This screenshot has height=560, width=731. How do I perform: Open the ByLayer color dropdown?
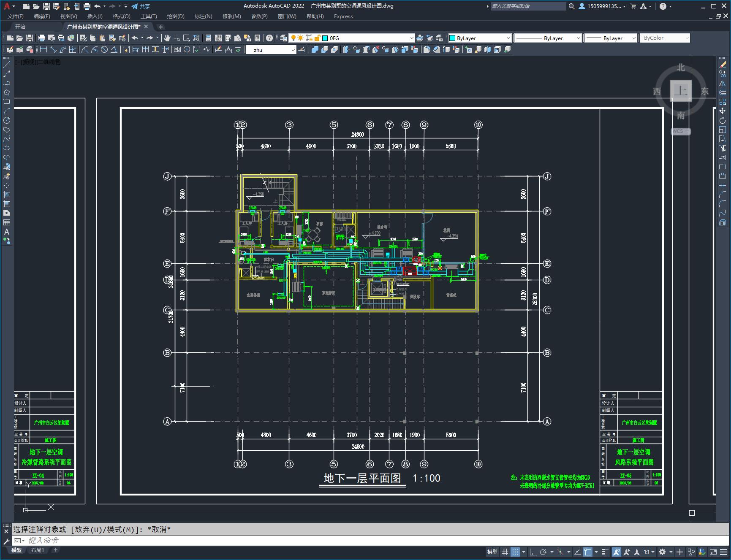point(508,38)
